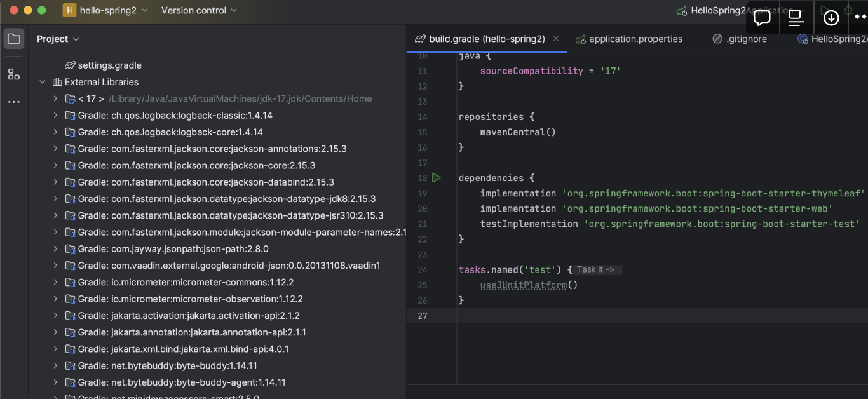Viewport: 868px width, 399px height.
Task: Click 'sourceCompatibility' in the editor
Action: pos(531,71)
